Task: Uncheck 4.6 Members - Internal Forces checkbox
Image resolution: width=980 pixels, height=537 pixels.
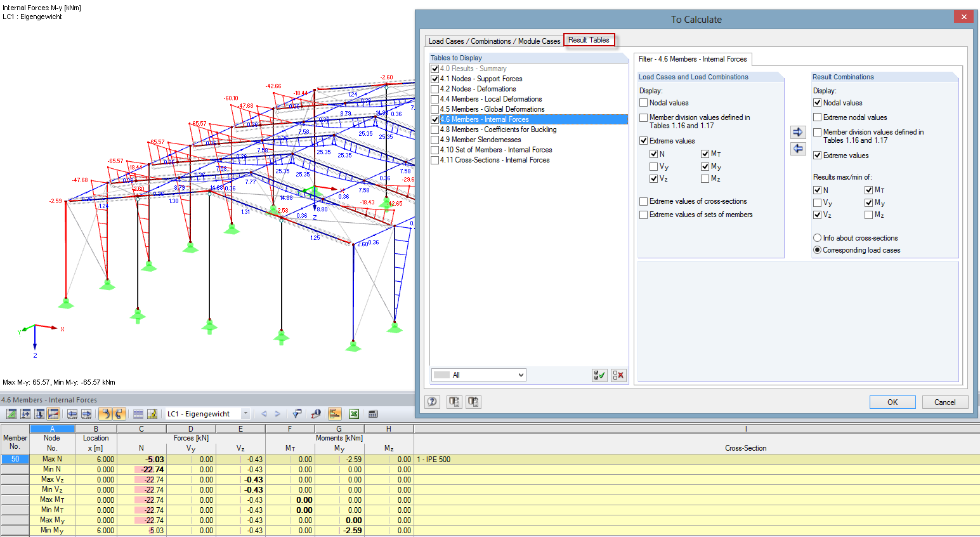Action: click(435, 119)
